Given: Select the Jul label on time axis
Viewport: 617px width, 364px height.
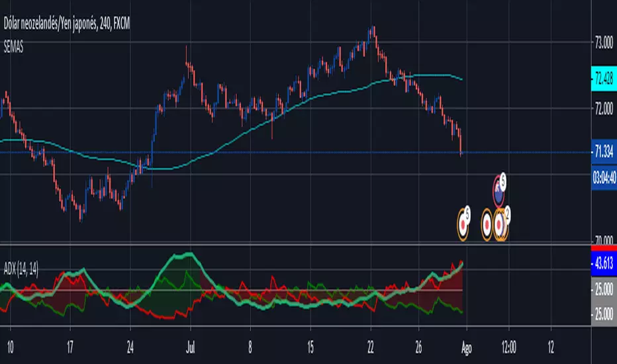Looking at the screenshot, I should click(191, 348).
